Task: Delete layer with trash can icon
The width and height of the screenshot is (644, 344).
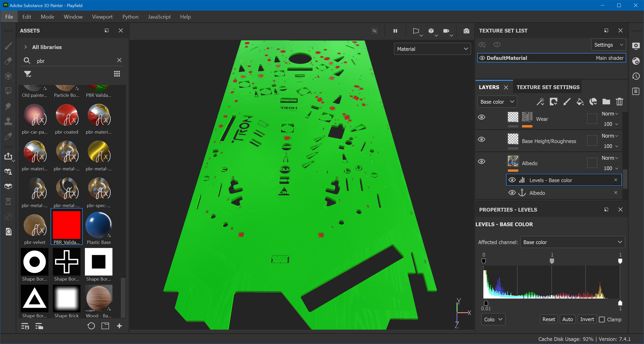Action: (x=620, y=102)
